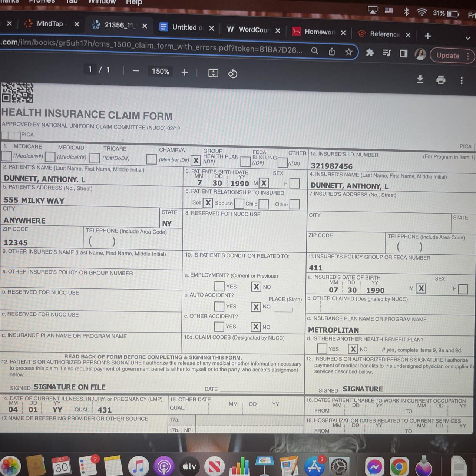Click the page number field showing 1 / 1
Screen dimensions: 476x476
(90, 69)
